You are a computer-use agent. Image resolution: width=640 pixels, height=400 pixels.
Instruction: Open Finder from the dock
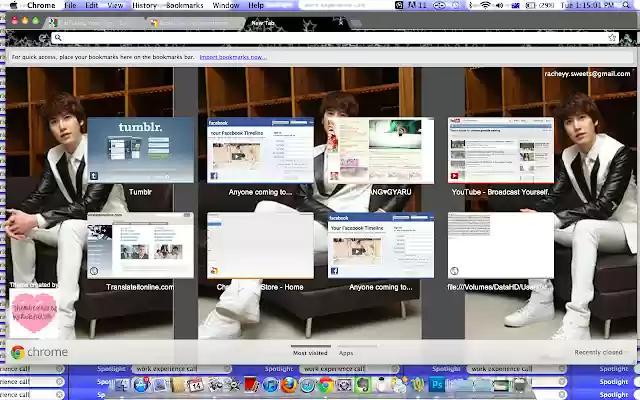(122, 385)
